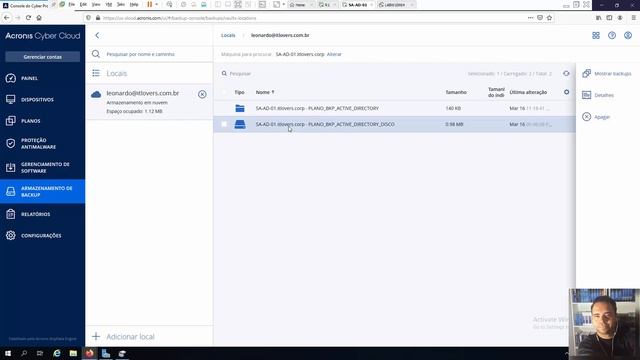This screenshot has width=640, height=360.
Task: Select the SA-AD-01 PLANO_BKP_ACTIVE_DIRECTORY backup name
Action: (x=317, y=108)
